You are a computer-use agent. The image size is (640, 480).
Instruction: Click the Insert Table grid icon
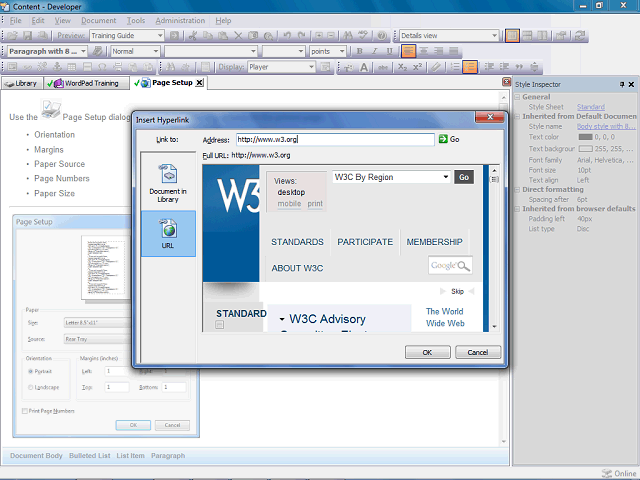[x=72, y=67]
